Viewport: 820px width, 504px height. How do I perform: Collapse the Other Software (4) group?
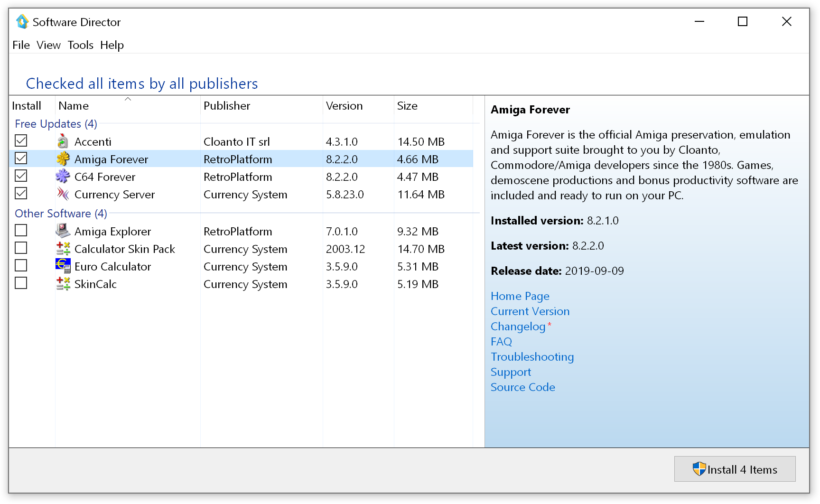coord(61,214)
